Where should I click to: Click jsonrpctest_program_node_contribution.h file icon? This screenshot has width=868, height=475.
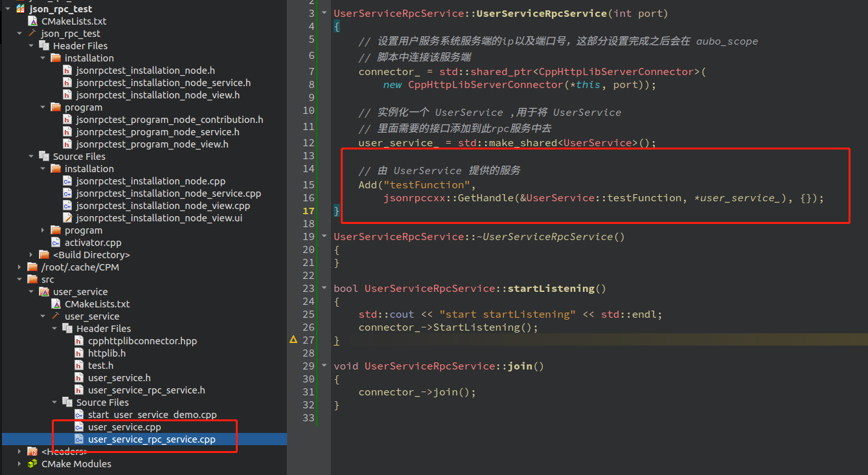[67, 120]
